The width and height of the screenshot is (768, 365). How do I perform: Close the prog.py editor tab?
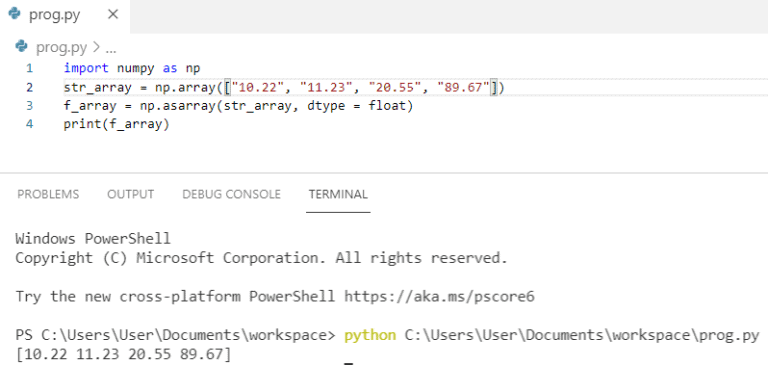(113, 15)
